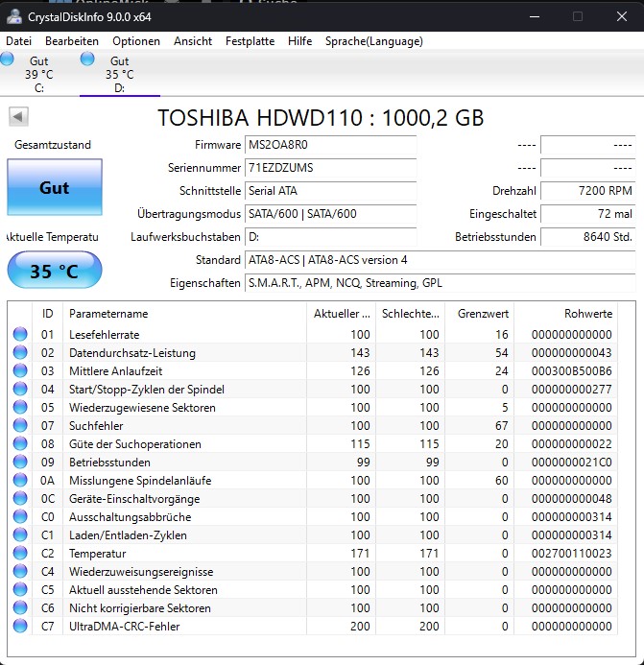Click the Laufwerksbuchstaben field D:

[330, 237]
